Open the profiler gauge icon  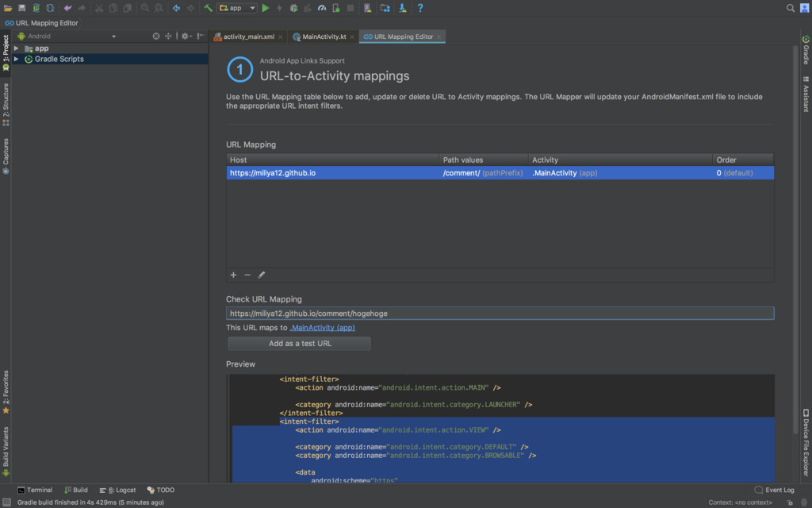pos(322,8)
